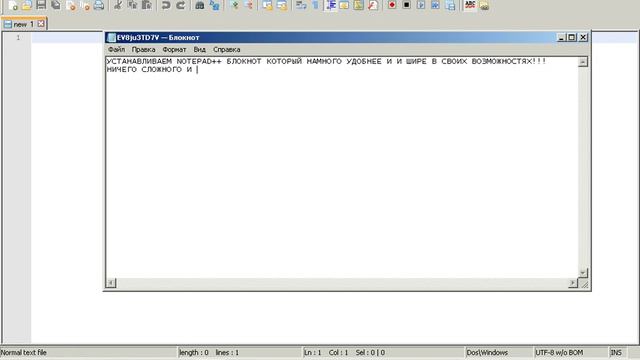
Task: Click 'length : 0' in the status bar
Action: [x=194, y=352]
